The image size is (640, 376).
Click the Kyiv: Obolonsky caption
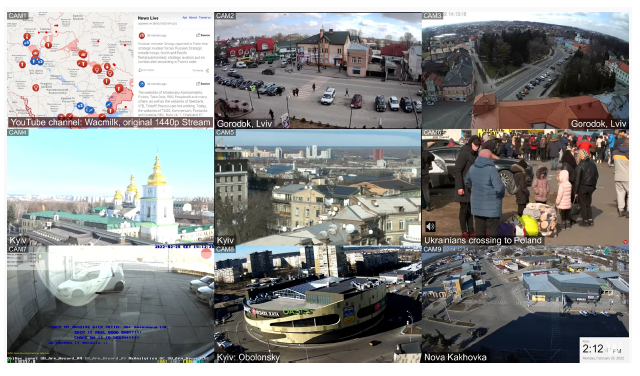click(x=248, y=358)
